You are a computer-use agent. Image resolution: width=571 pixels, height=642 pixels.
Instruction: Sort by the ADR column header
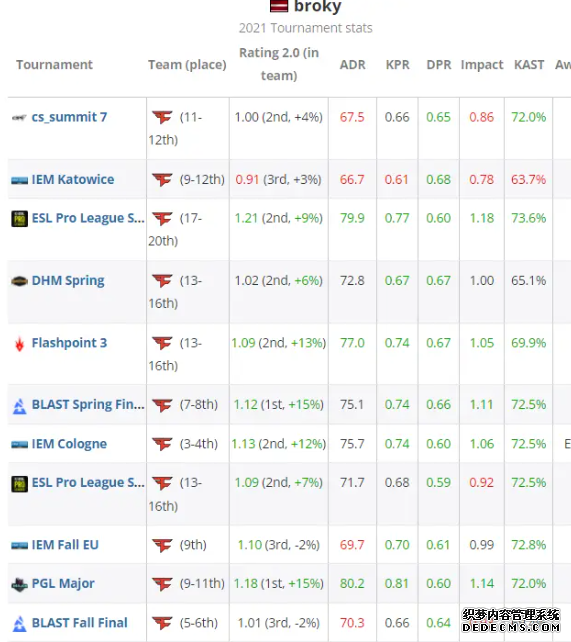click(x=352, y=65)
